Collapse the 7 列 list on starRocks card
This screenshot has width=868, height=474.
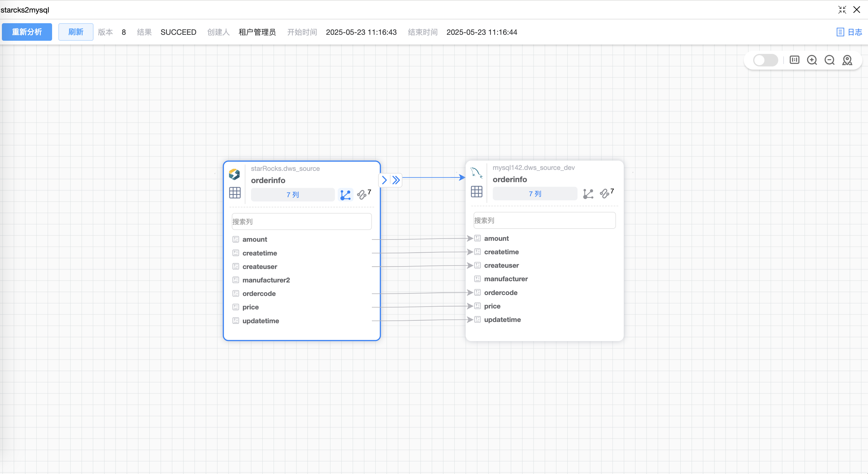[x=292, y=195]
